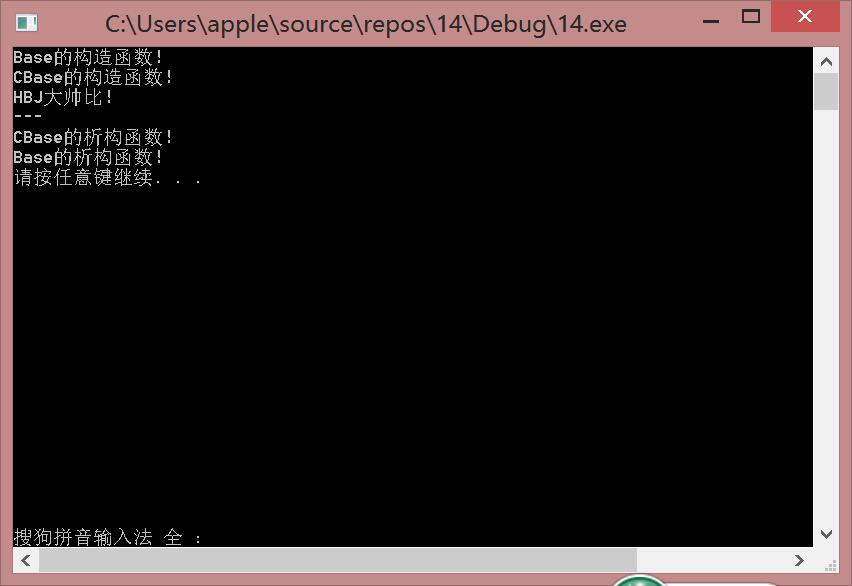Click the window title path text
The height and width of the screenshot is (586, 852).
tap(366, 24)
